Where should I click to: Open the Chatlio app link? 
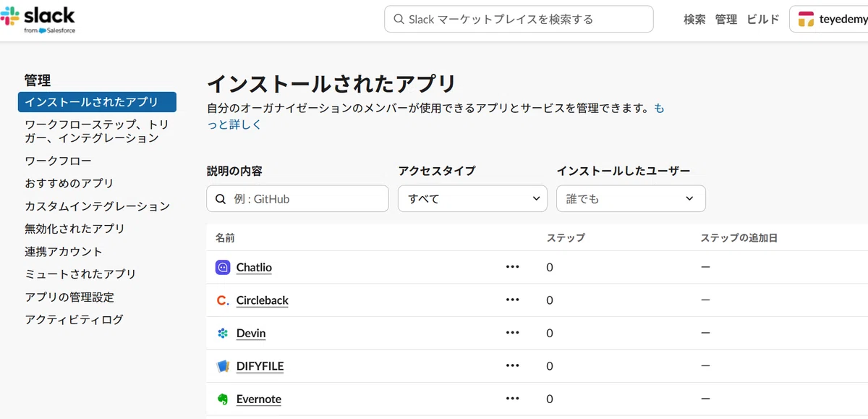[254, 267]
